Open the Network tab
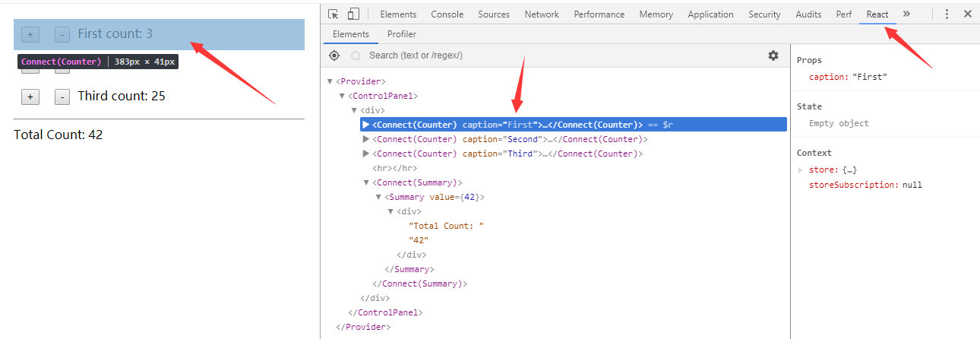The image size is (980, 339). (542, 14)
